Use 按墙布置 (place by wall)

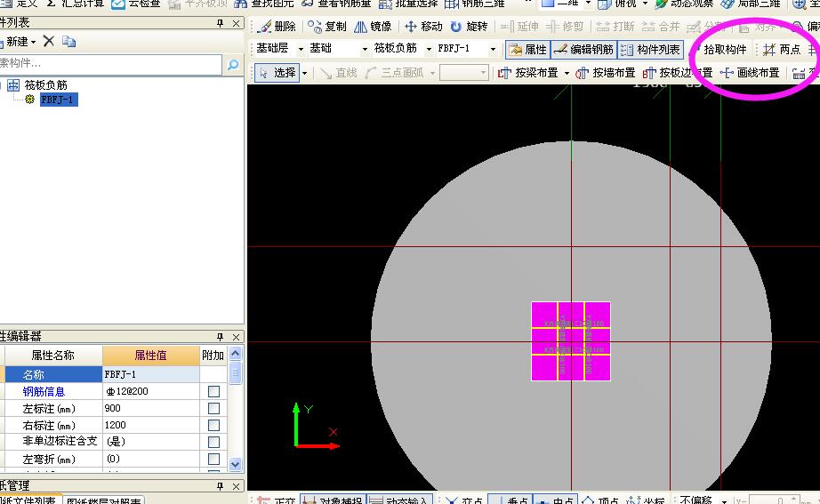(605, 73)
